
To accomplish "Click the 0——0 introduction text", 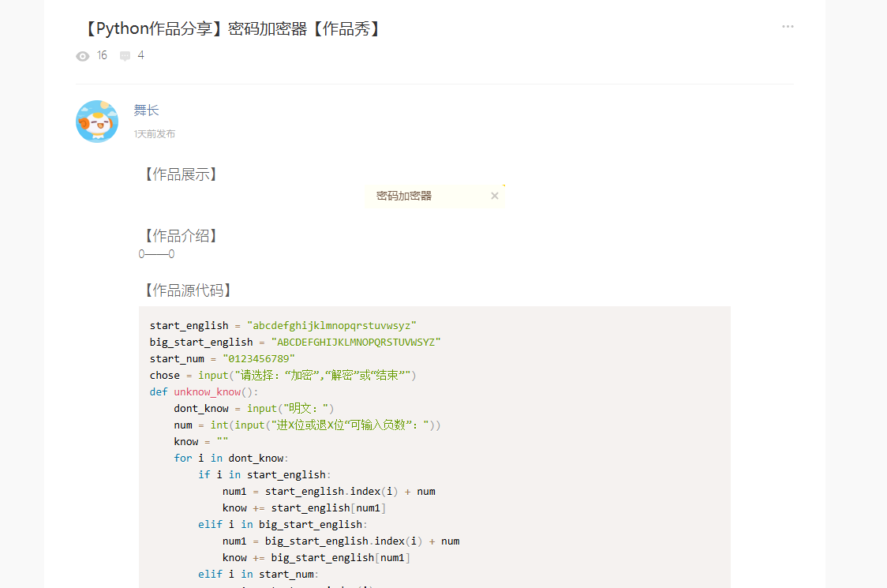I will pos(156,254).
